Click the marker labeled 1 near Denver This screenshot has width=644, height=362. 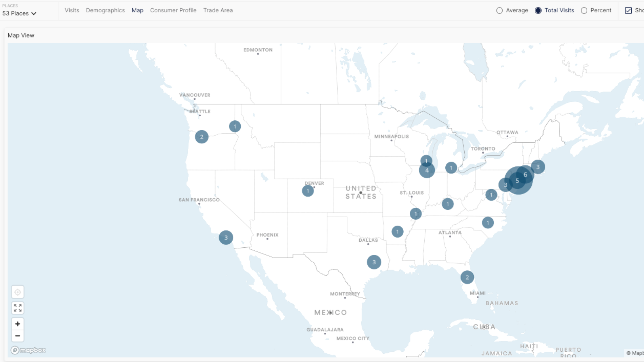click(308, 191)
